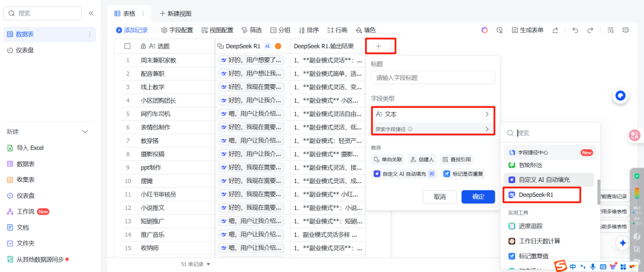
Task: Create a new view with 新建视图
Action: tap(176, 14)
